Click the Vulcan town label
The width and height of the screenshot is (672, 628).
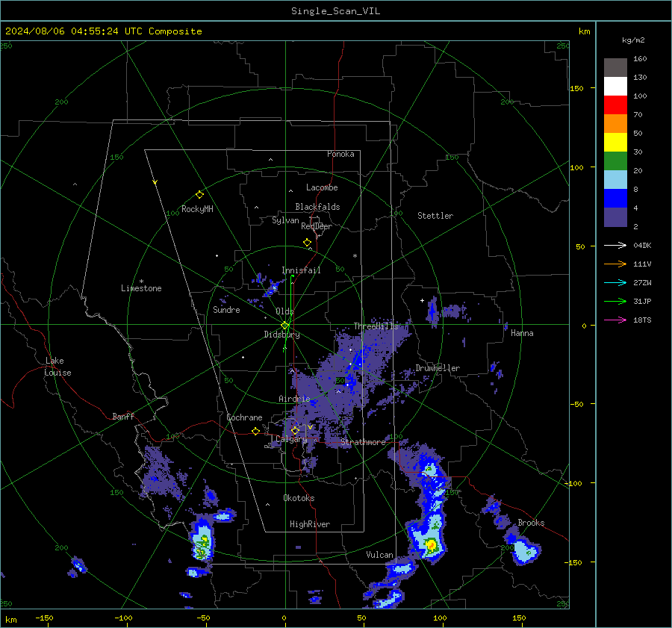[379, 554]
